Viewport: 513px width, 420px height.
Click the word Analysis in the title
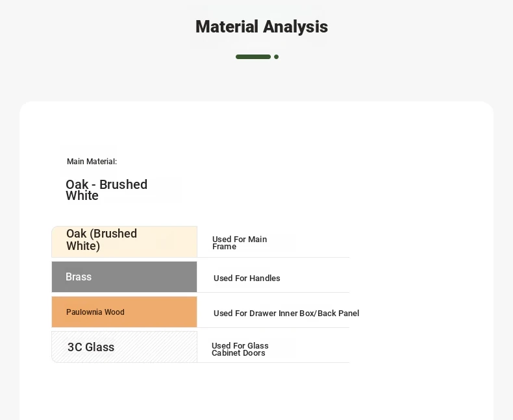coord(295,27)
